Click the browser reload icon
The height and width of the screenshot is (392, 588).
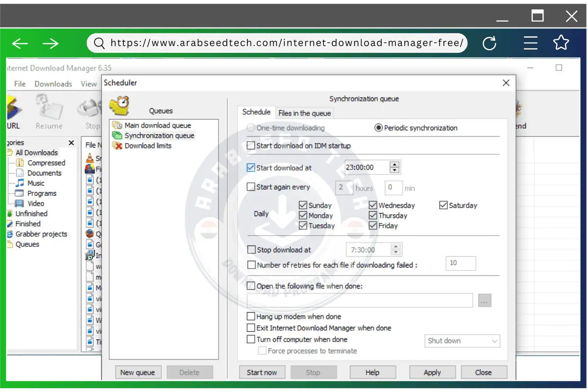[x=489, y=44]
